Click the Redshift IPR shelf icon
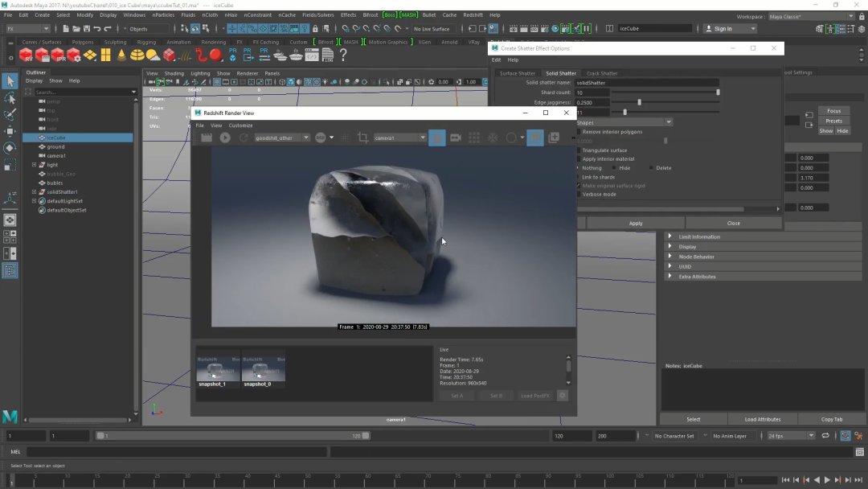This screenshot has height=489, width=868. pyautogui.click(x=58, y=55)
